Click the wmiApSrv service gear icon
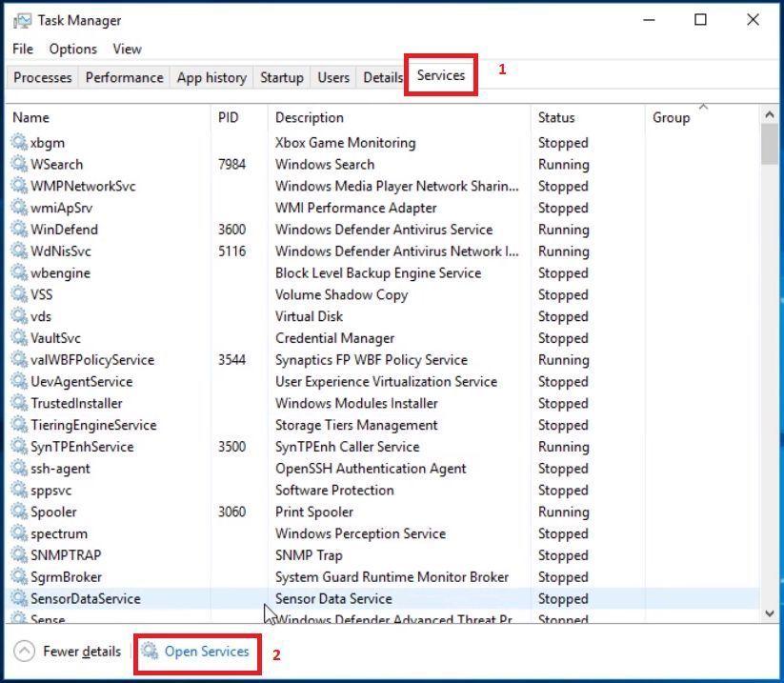 pos(19,208)
